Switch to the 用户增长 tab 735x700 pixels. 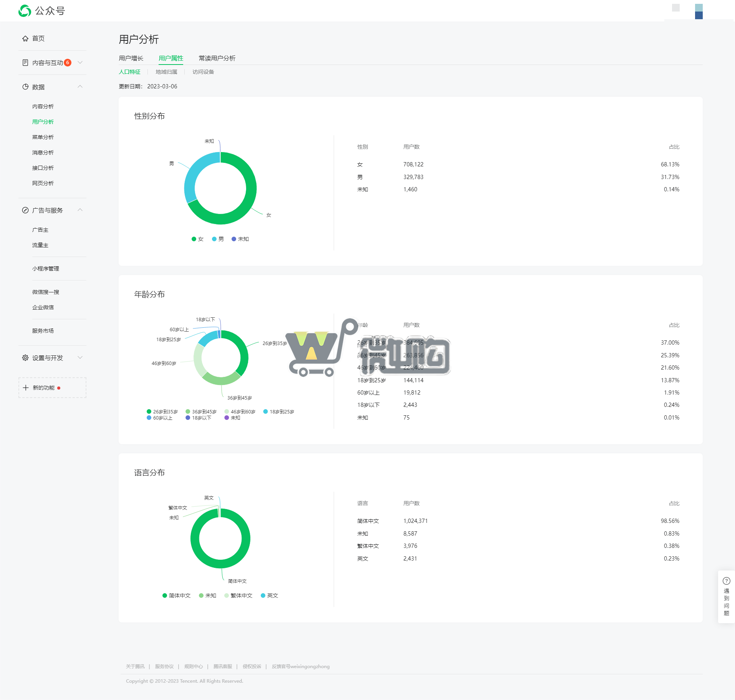click(x=131, y=58)
